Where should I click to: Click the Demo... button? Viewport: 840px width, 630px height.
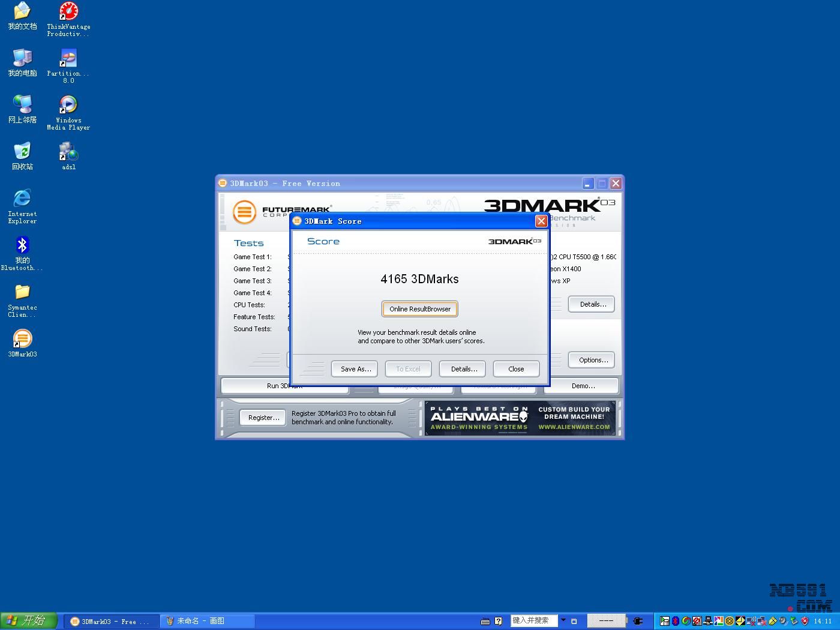(x=583, y=386)
